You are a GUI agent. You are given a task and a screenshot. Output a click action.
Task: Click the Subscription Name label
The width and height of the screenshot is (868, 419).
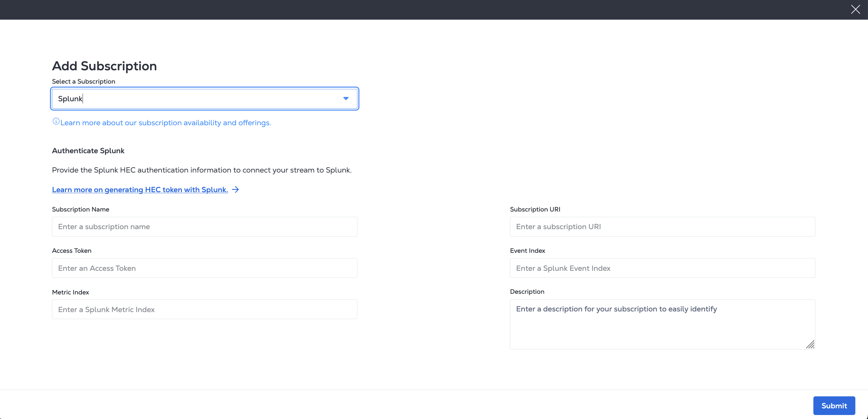tap(81, 209)
